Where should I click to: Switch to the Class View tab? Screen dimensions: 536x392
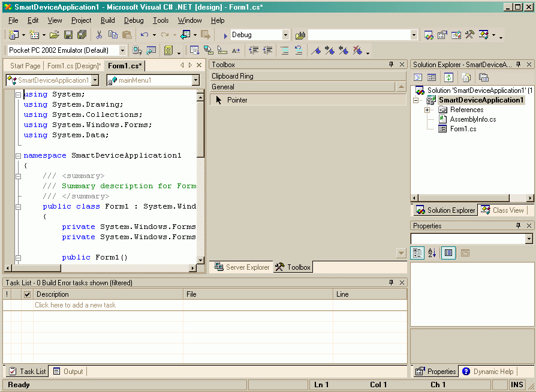[x=502, y=210]
